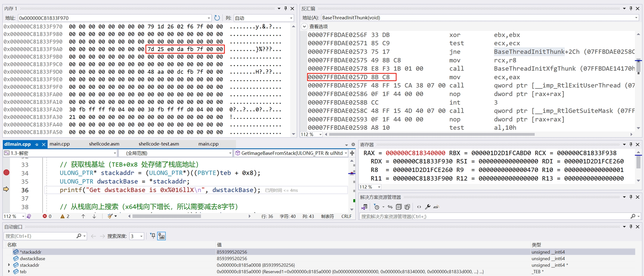This screenshot has height=276, width=644.
Task: Click the editor window settings gear icon
Action: pyautogui.click(x=353, y=144)
